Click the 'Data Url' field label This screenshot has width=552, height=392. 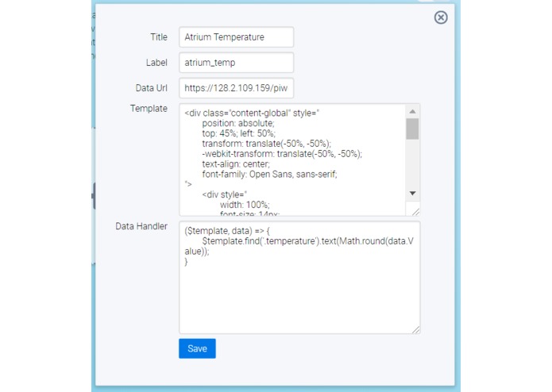(152, 88)
